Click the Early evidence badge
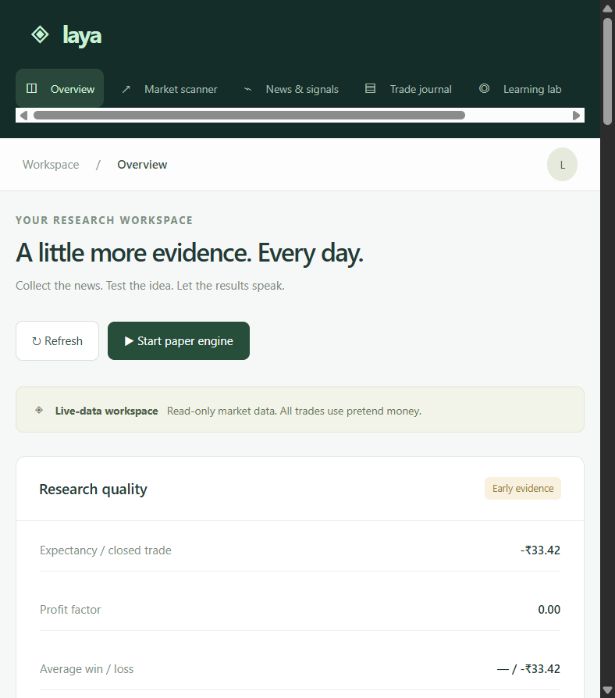The width and height of the screenshot is (615, 698). pos(522,488)
